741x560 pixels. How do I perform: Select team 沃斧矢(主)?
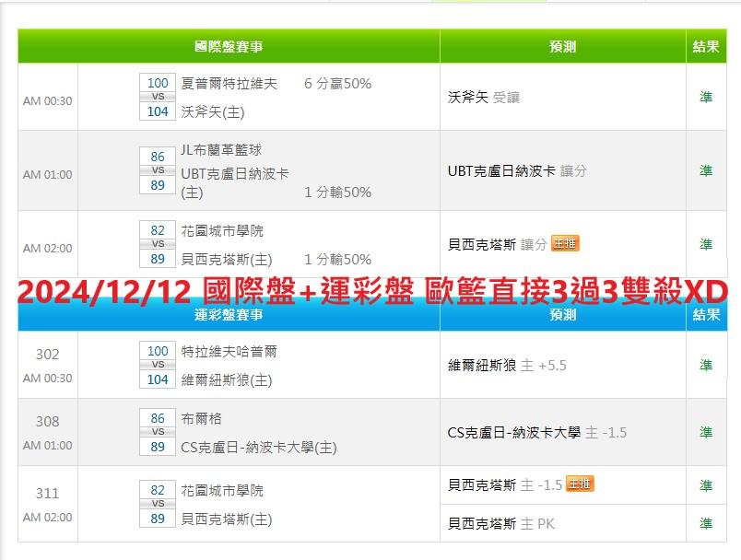213,111
